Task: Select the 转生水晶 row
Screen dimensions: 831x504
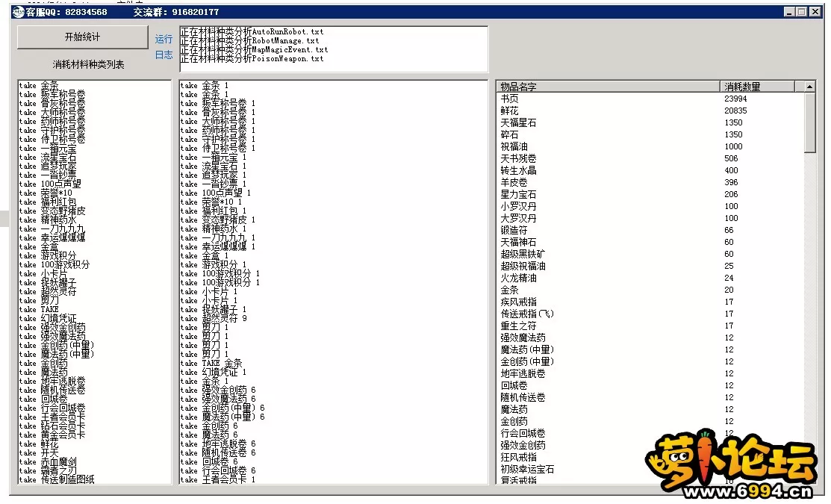Action: (x=650, y=170)
